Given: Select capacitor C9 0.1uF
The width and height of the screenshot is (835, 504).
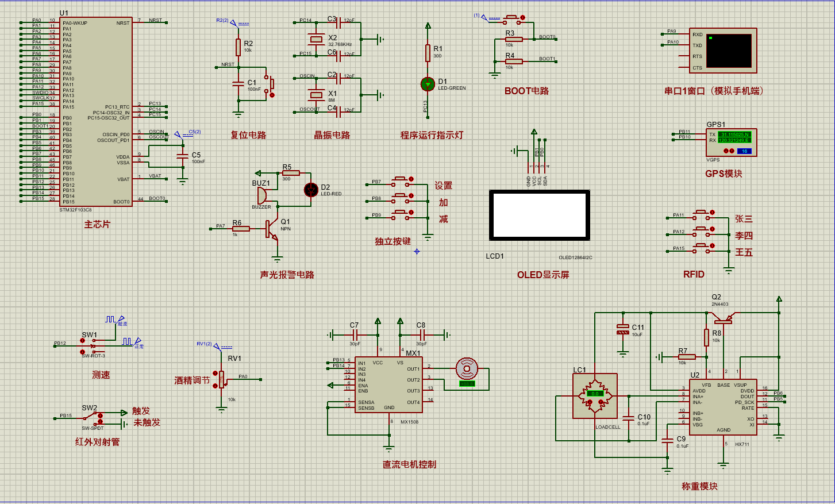Looking at the screenshot, I should coord(667,441).
